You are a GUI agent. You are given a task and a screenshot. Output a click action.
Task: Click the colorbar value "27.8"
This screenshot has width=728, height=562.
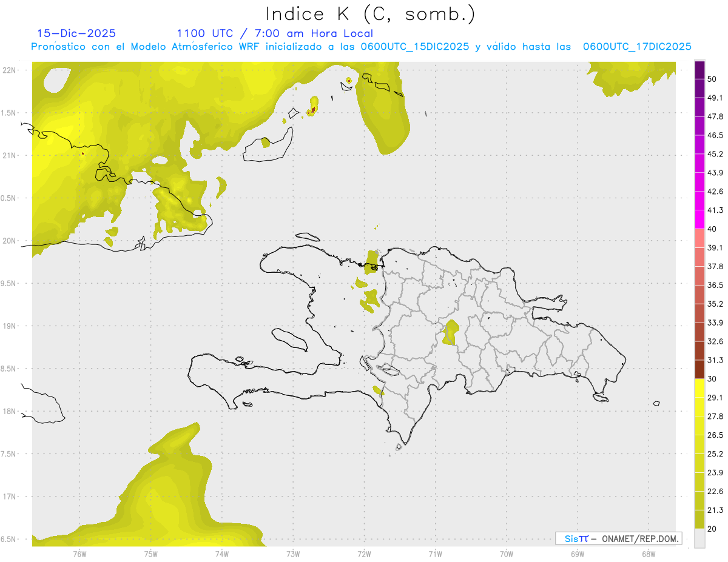tap(715, 416)
